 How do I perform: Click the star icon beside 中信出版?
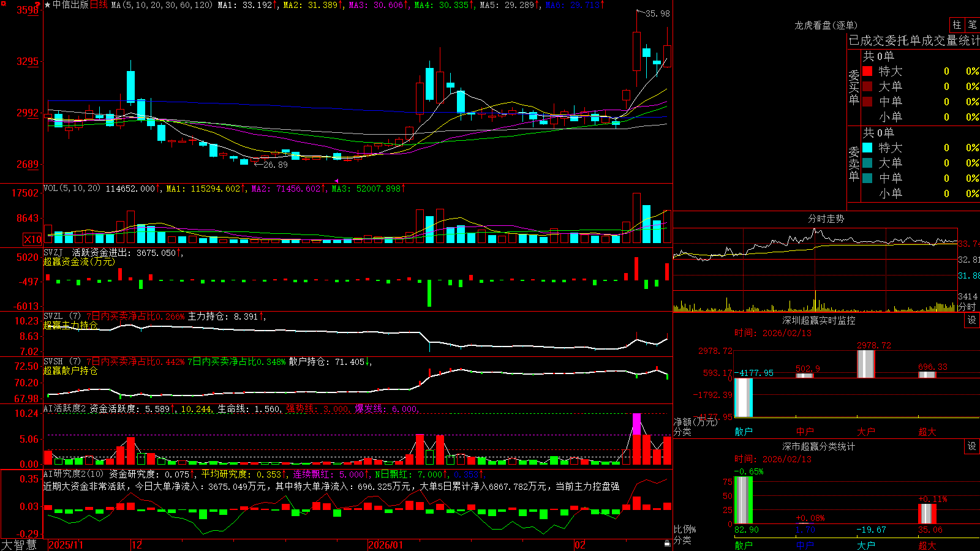47,5
